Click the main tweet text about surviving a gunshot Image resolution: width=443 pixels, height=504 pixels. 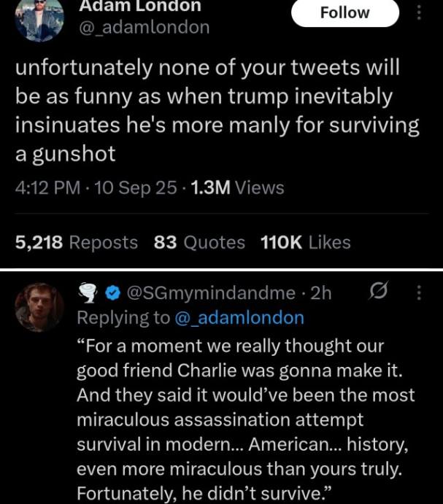click(x=217, y=109)
